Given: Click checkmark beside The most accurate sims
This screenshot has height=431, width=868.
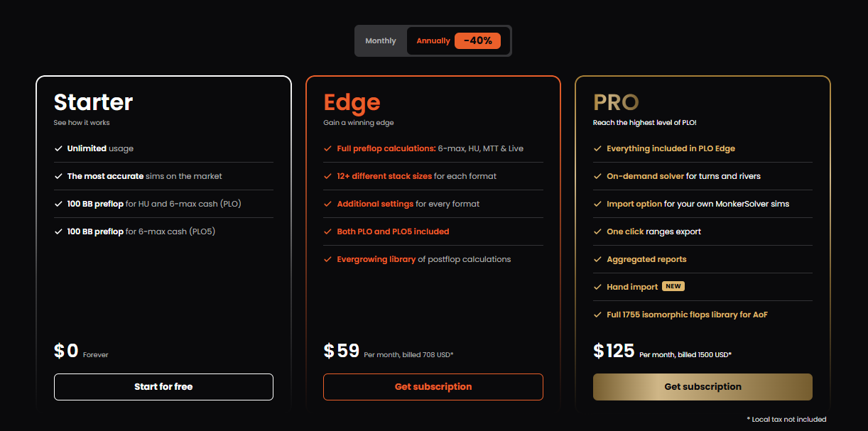Looking at the screenshot, I should click(58, 176).
